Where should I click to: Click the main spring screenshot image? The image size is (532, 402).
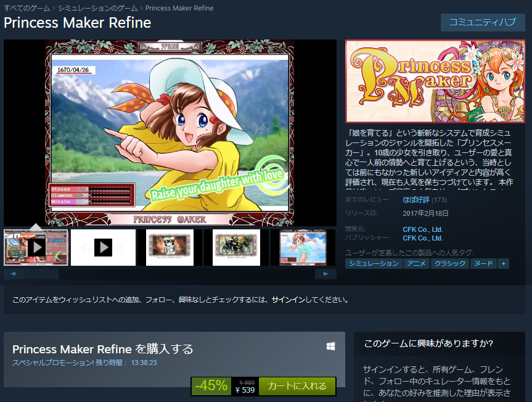(x=170, y=133)
